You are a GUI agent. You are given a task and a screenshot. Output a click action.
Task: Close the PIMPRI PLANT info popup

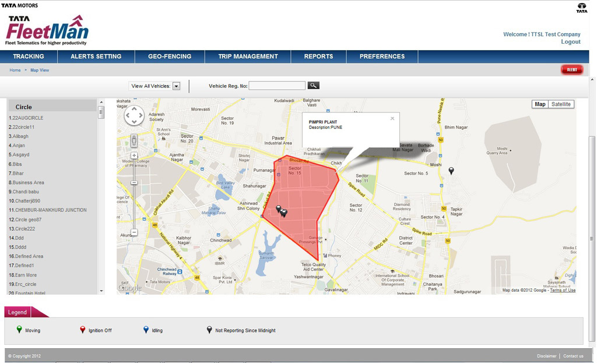tap(392, 119)
